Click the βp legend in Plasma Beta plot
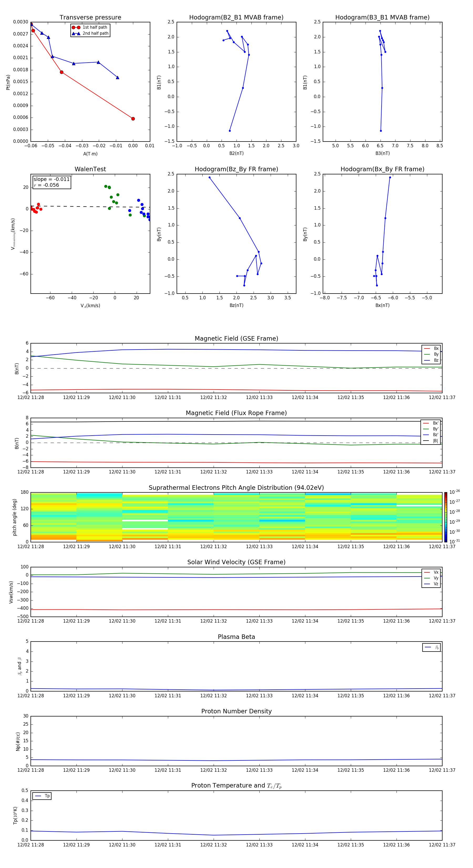 [x=431, y=647]
